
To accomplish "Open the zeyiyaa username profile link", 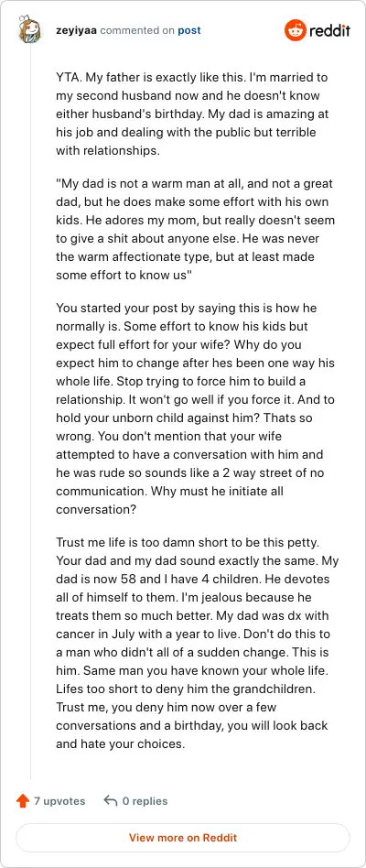I will 76,30.
